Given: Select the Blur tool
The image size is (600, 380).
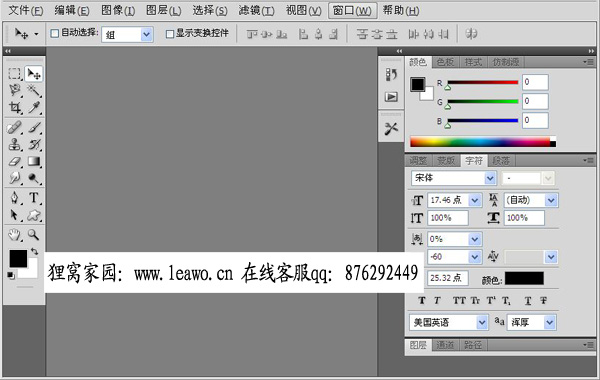Looking at the screenshot, I should point(15,178).
